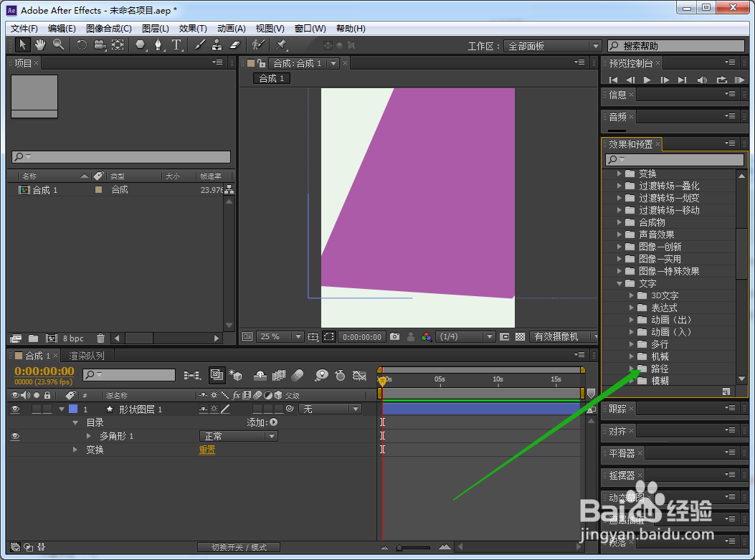
Task: Select the Hand tool
Action: point(40,44)
